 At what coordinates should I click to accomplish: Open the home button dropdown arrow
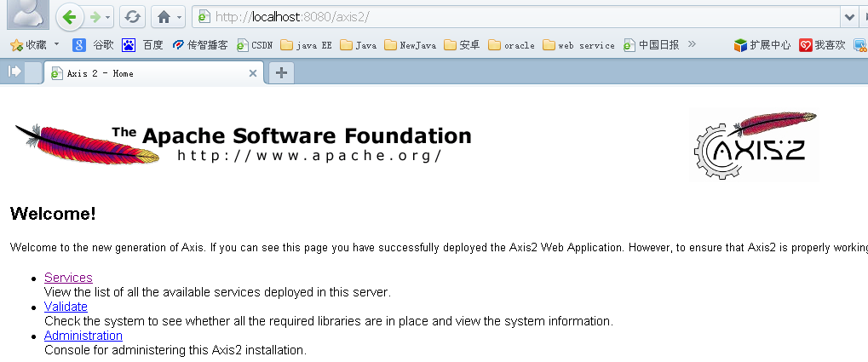point(180,18)
